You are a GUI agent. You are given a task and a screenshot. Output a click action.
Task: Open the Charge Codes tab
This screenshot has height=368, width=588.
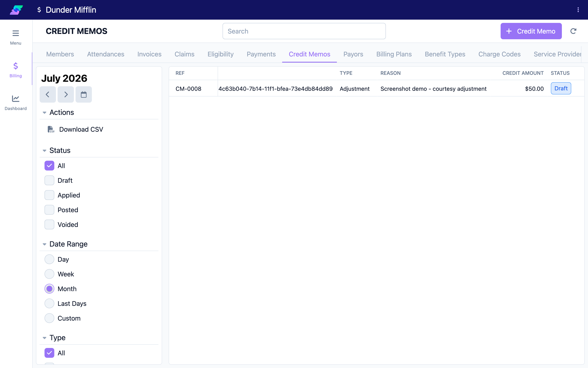click(x=499, y=54)
